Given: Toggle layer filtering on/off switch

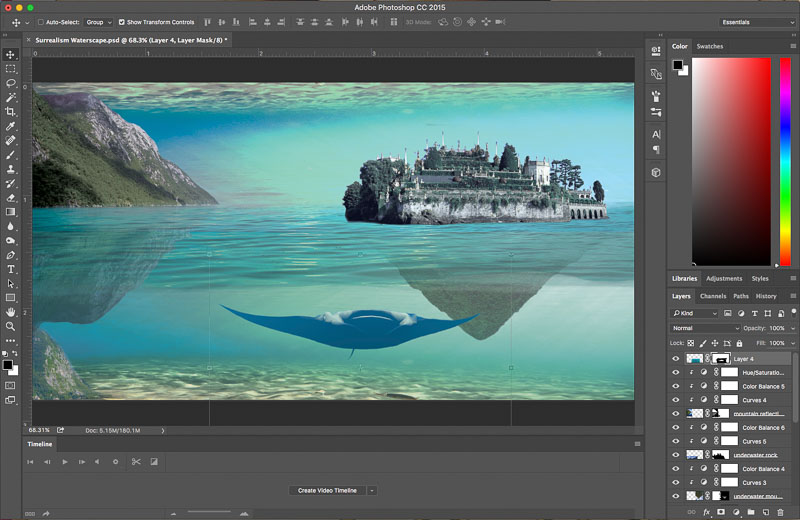Looking at the screenshot, I should (793, 312).
